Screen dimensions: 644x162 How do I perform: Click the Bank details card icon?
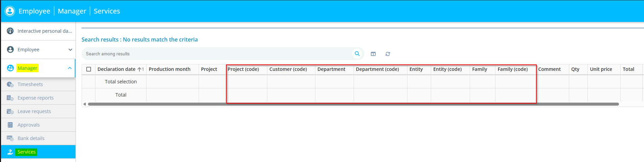10,138
